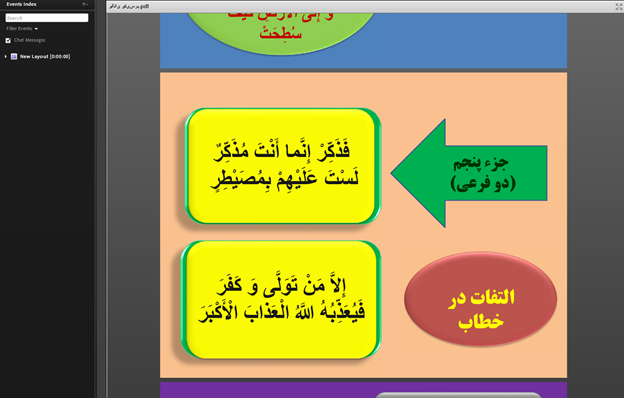Click inside the events Search field
Image resolution: width=624 pixels, height=398 pixels.
(47, 18)
